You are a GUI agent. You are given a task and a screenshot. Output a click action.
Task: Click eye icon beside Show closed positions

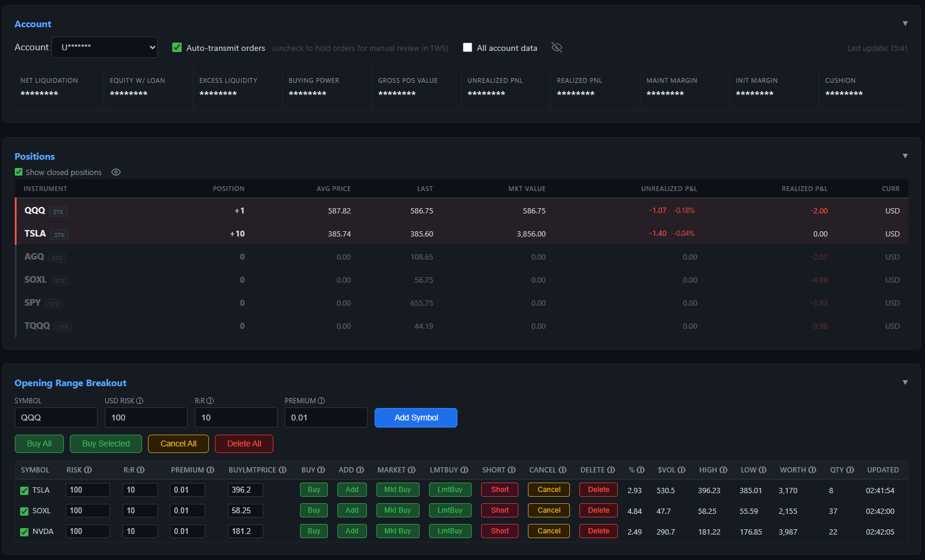pos(116,172)
